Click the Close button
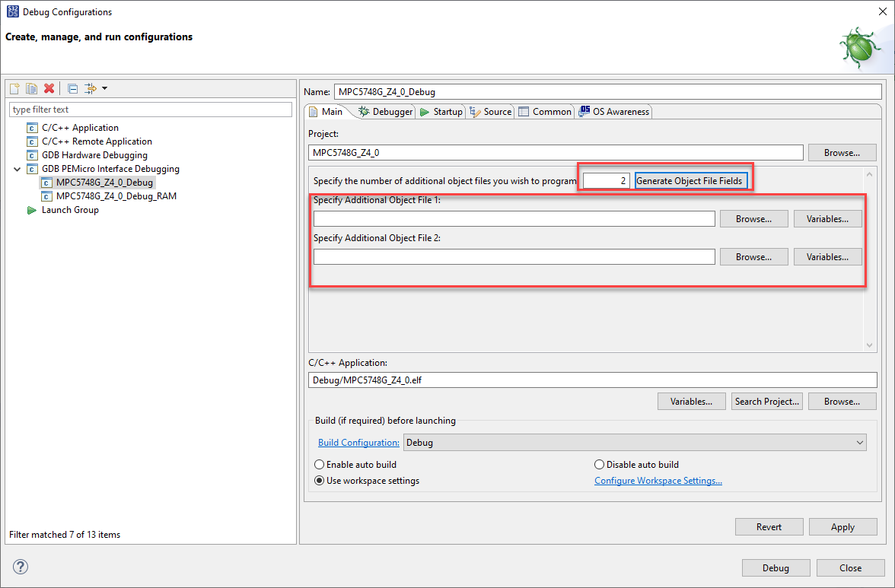 pos(851,568)
